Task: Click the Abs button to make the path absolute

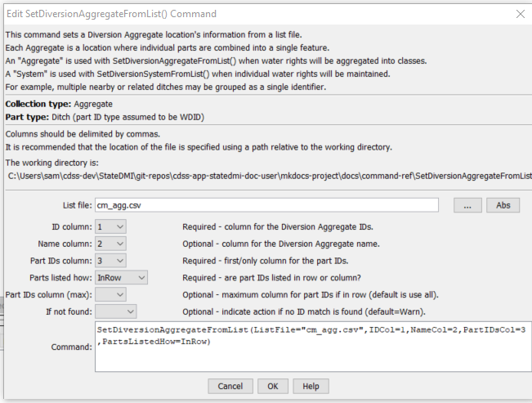Action: (503, 205)
